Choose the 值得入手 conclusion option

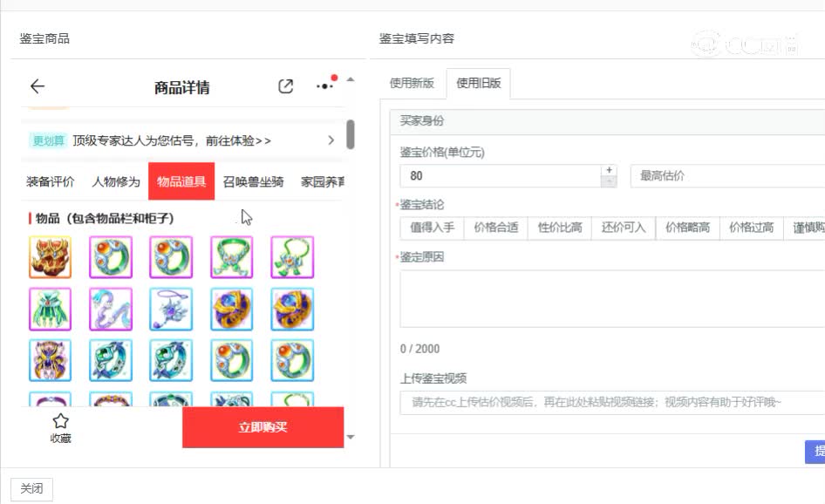(x=432, y=228)
